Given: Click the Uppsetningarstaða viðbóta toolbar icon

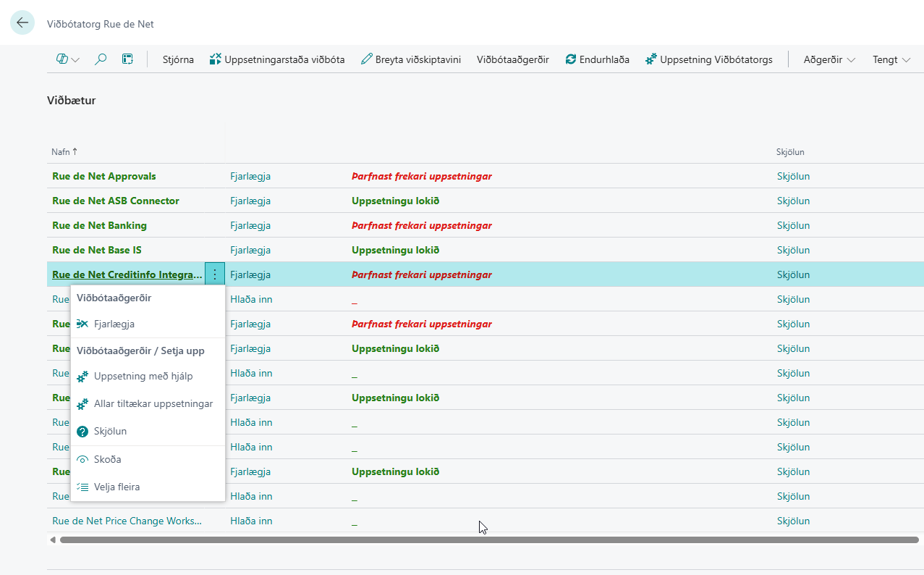Looking at the screenshot, I should pyautogui.click(x=215, y=59).
